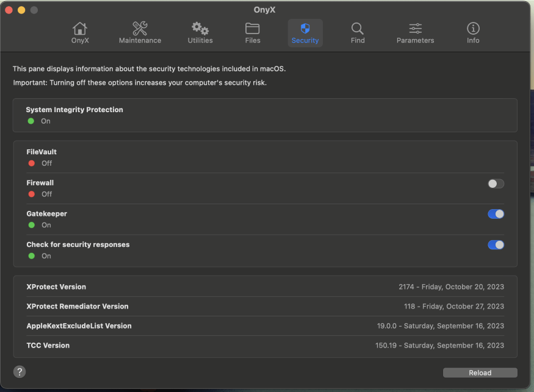Click the Reload button
This screenshot has width=534, height=392.
point(480,372)
